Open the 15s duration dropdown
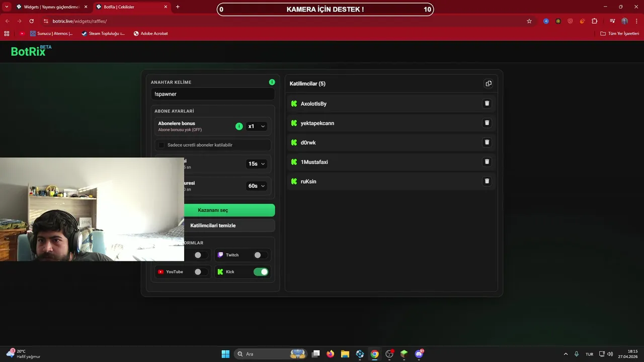Screen dimensions: 644x362 point(257,163)
